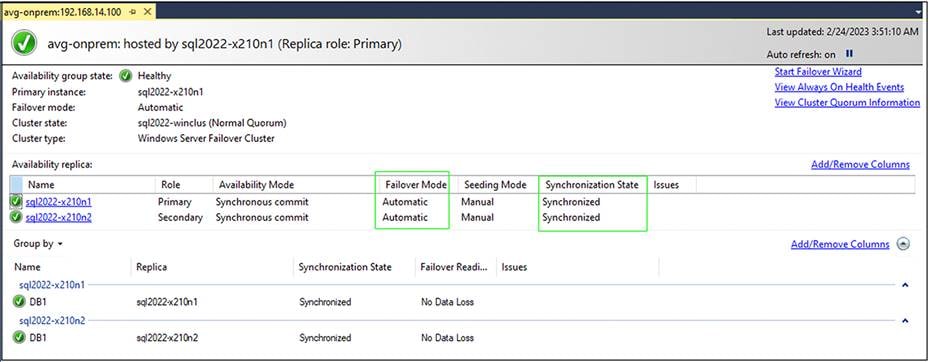This screenshot has height=362, width=929.
Task: Collapse the database section with the round chevron button
Action: click(x=903, y=244)
